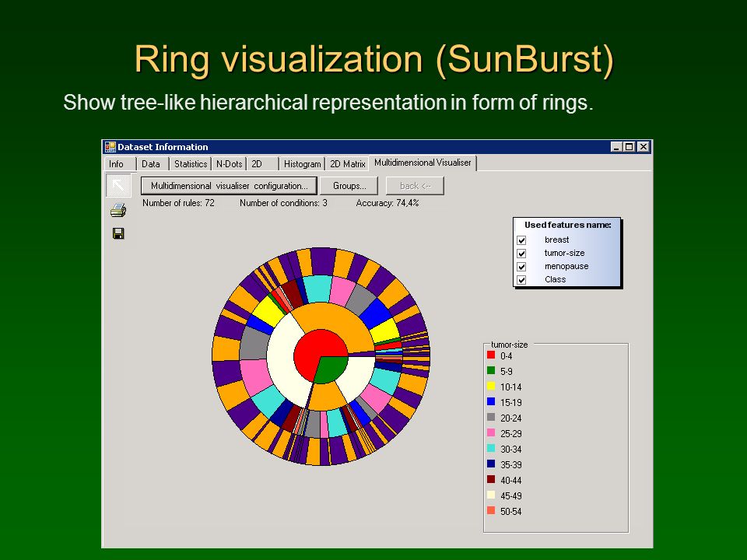Open the Statistics tab
This screenshot has height=560, width=747.
pos(191,164)
